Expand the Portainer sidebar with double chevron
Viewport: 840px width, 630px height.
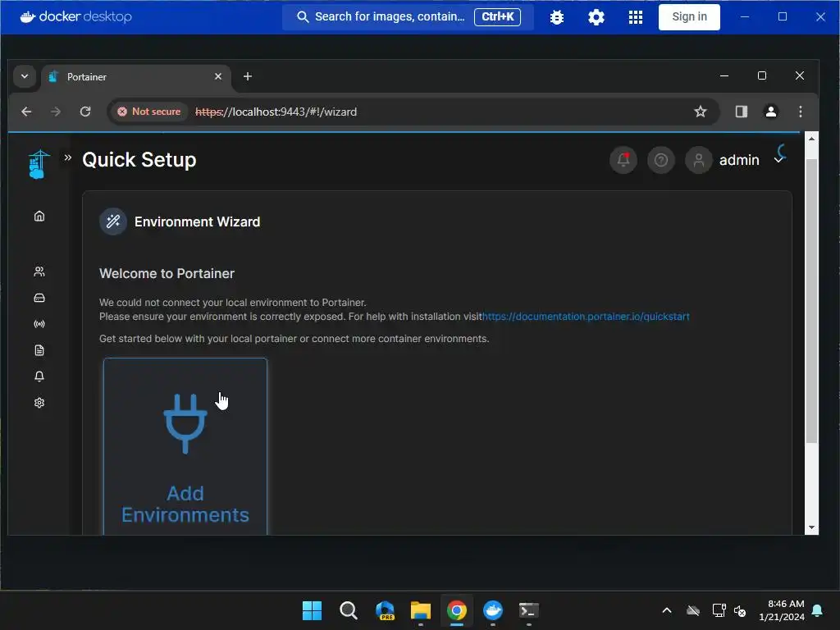[x=67, y=157]
